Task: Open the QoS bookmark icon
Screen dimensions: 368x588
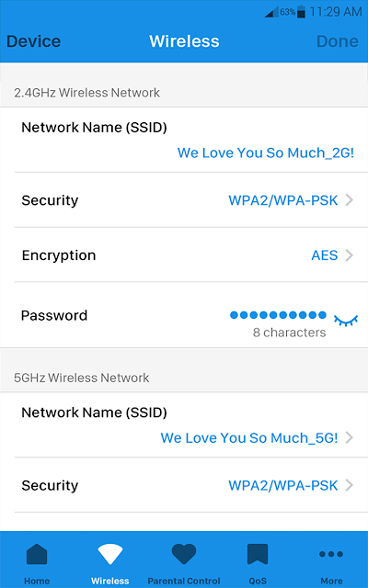Action: pos(258,554)
